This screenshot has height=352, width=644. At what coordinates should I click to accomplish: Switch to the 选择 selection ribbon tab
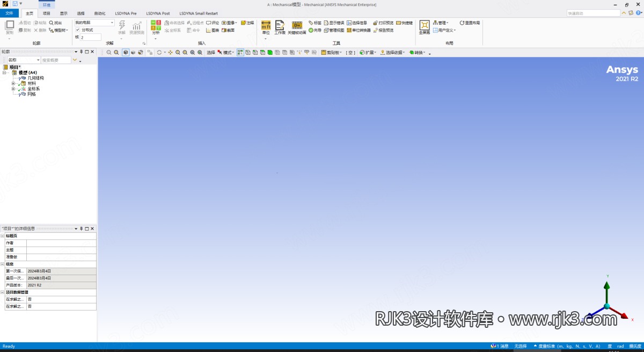(x=81, y=13)
